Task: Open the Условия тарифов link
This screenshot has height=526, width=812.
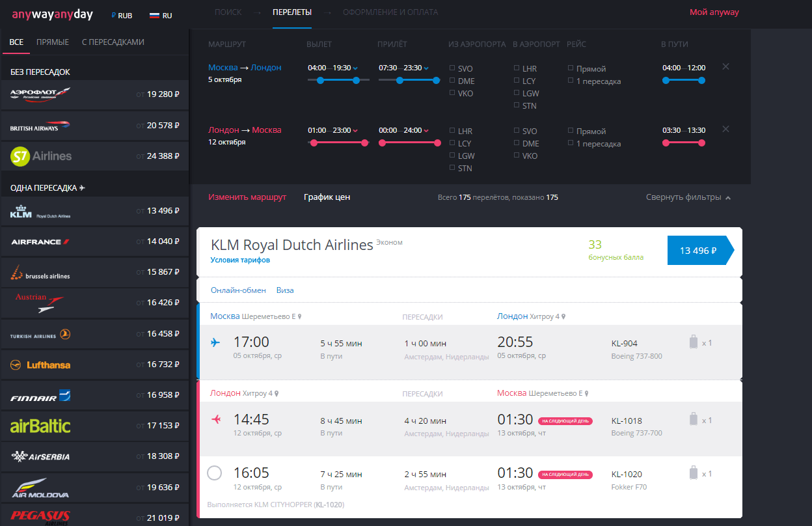Action: click(x=240, y=260)
